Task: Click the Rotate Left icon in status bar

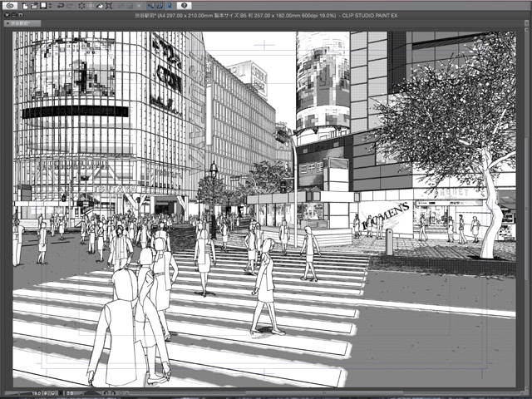Action: point(106,393)
